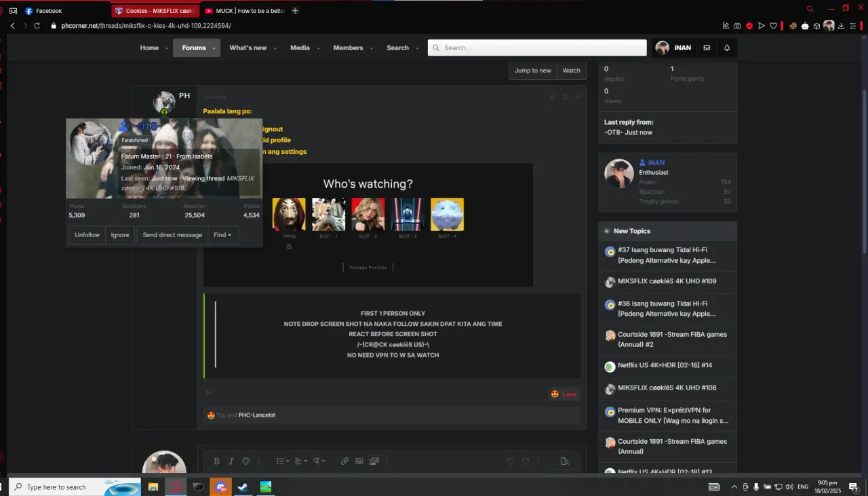This screenshot has height=496, width=868.
Task: Click the Jump to new button
Action: coord(533,70)
